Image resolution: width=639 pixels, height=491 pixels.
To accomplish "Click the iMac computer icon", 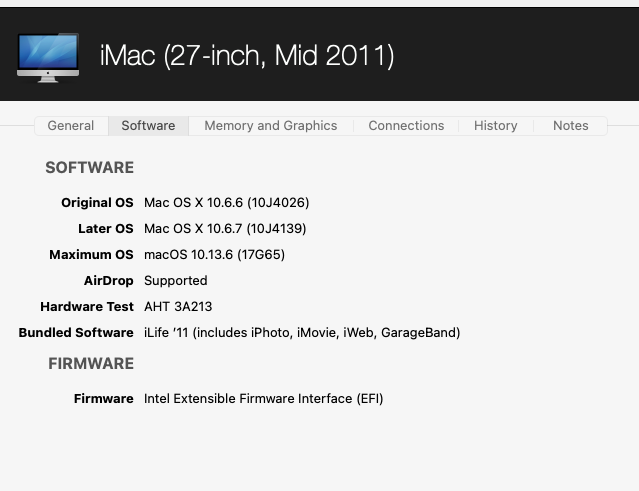I will tap(47, 57).
